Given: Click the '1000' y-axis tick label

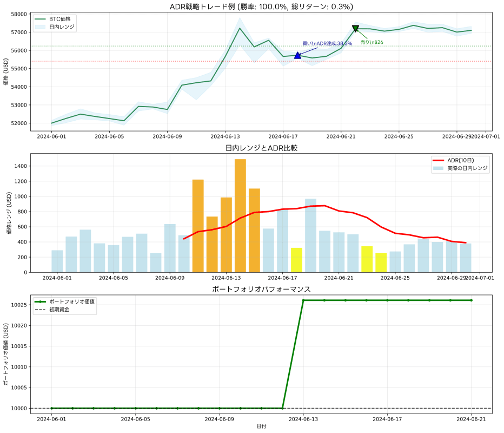Looking at the screenshot, I should (x=22, y=196).
